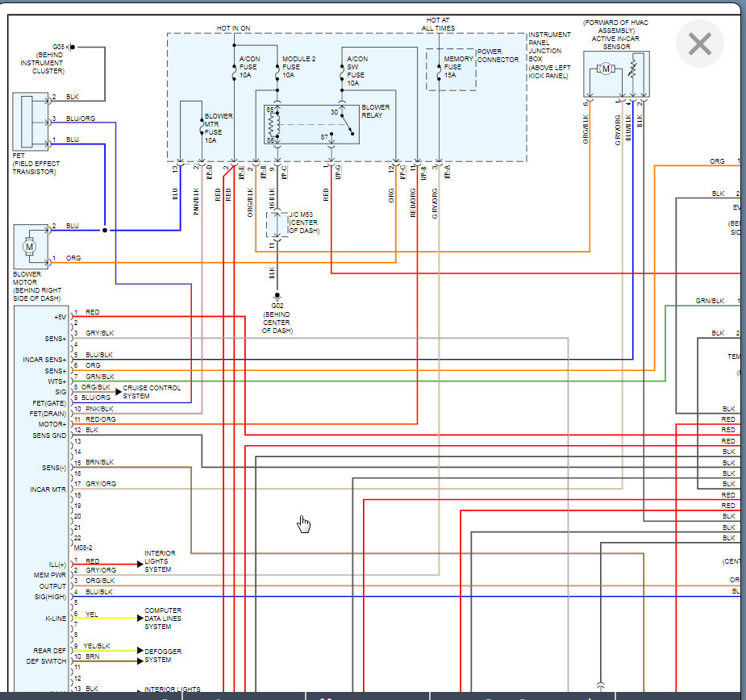
Task: Click the in-car sensor motor symbol
Action: click(x=605, y=69)
